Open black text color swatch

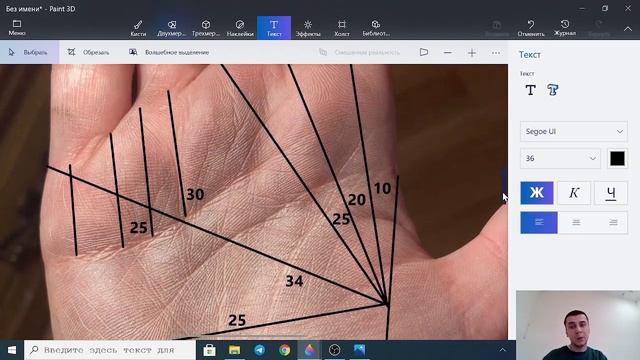tap(617, 158)
